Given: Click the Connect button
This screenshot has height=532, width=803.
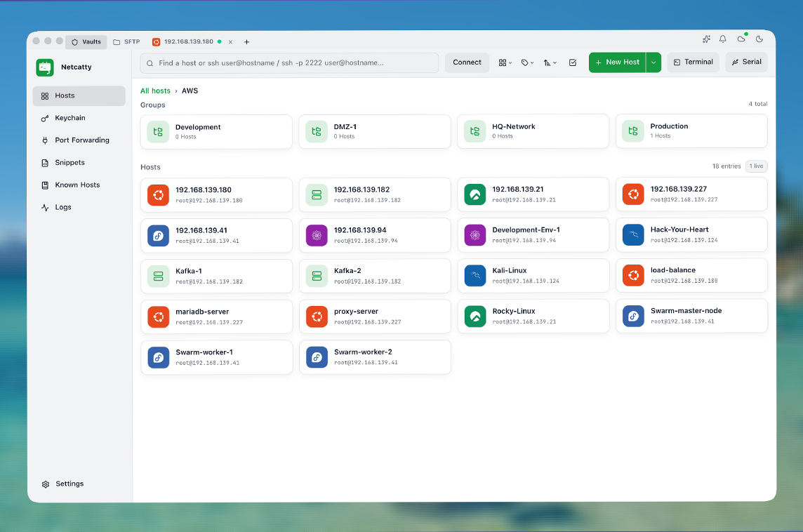Looking at the screenshot, I should point(467,62).
